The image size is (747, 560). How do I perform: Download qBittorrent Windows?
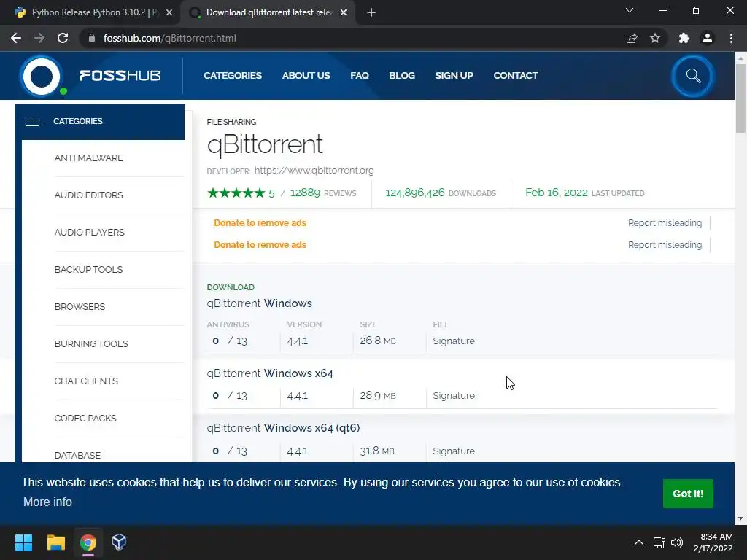coord(259,303)
